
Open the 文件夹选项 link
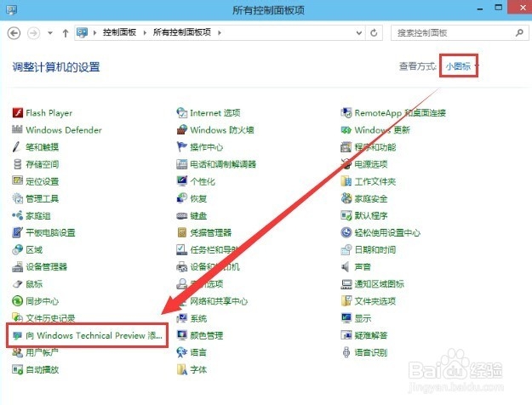(375, 301)
